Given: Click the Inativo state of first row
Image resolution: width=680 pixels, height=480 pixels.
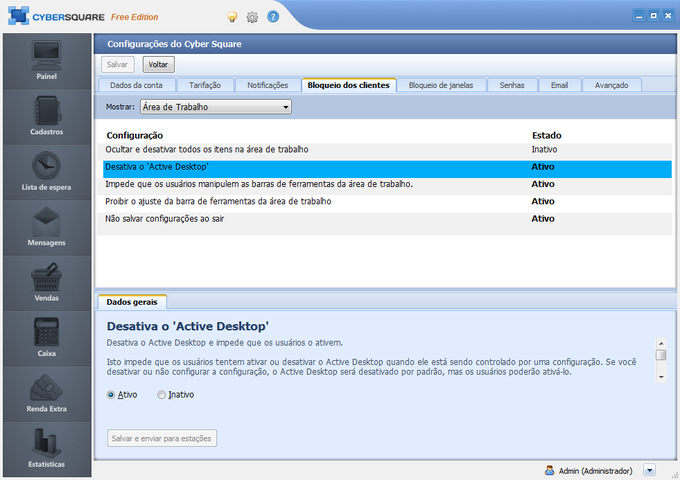Looking at the screenshot, I should pos(544,150).
